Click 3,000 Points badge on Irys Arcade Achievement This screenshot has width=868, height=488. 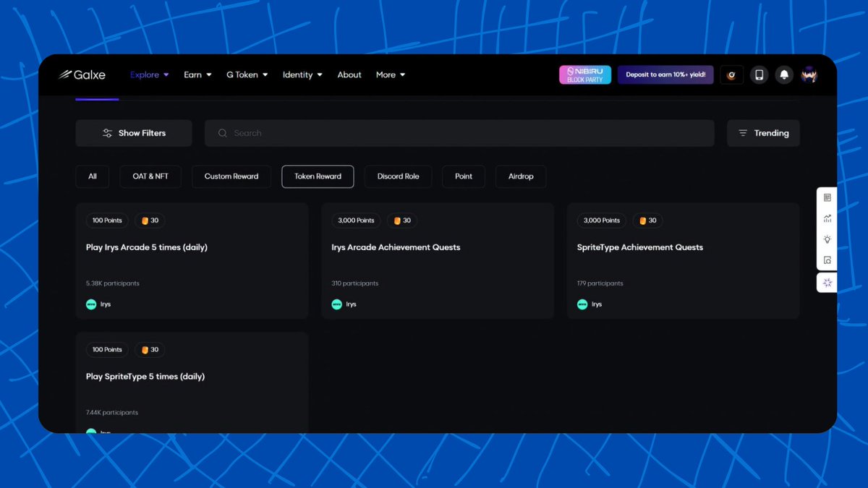(356, 221)
